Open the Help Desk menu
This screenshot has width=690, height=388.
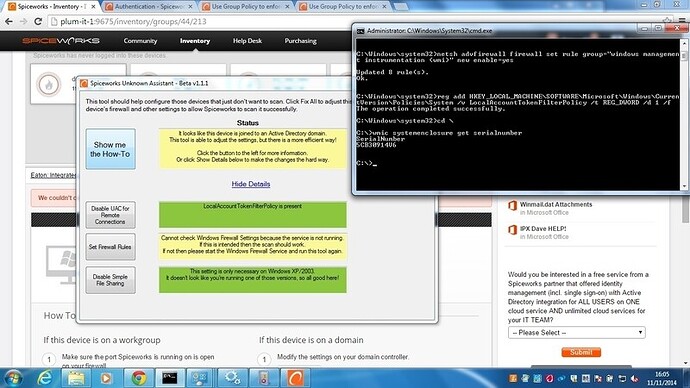tap(247, 40)
